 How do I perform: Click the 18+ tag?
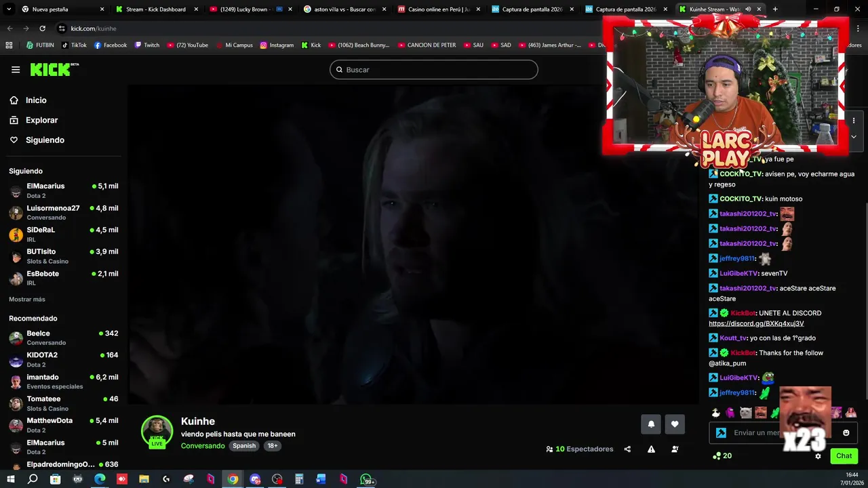point(272,446)
